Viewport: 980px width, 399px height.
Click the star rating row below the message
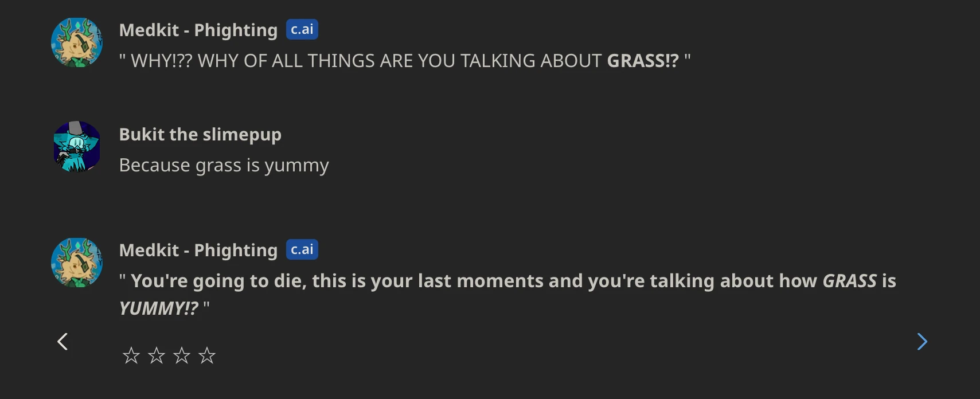point(170,355)
